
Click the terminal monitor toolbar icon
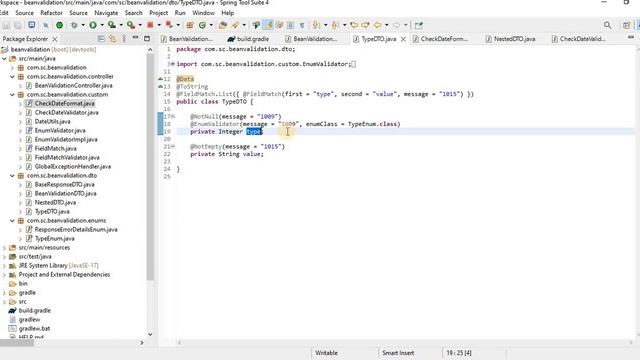31,25
